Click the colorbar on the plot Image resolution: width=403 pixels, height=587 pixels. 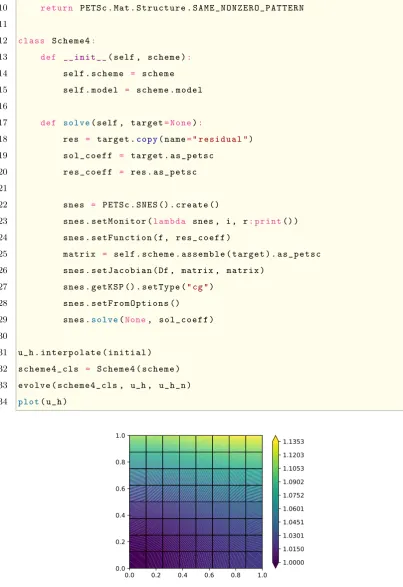275,502
